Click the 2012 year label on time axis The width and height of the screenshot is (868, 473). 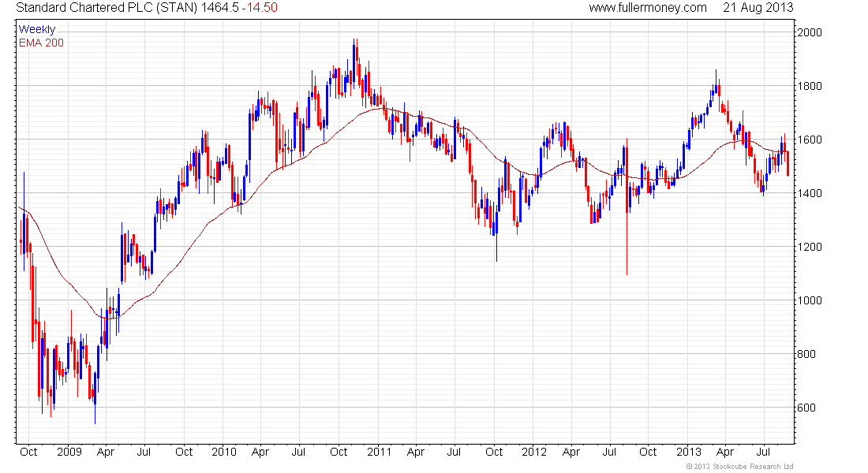click(x=534, y=452)
